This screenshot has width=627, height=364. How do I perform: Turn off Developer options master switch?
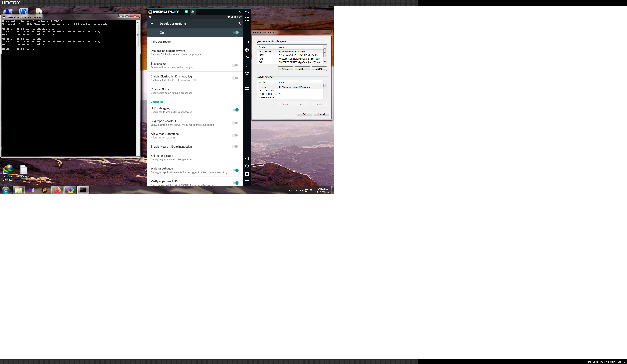click(x=236, y=32)
